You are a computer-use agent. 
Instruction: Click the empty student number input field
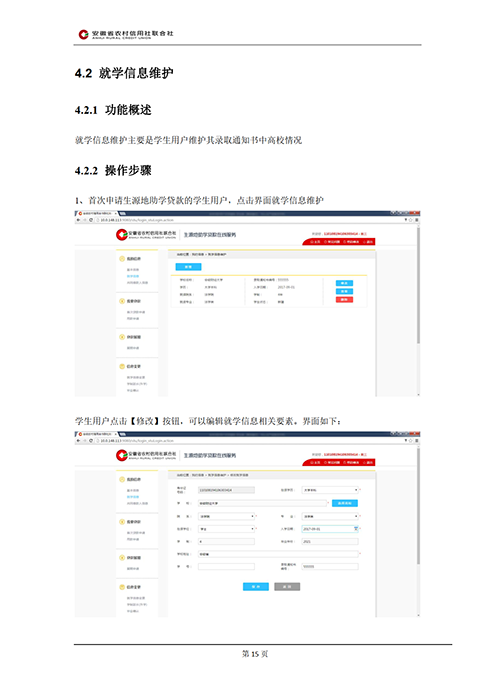[x=226, y=567]
